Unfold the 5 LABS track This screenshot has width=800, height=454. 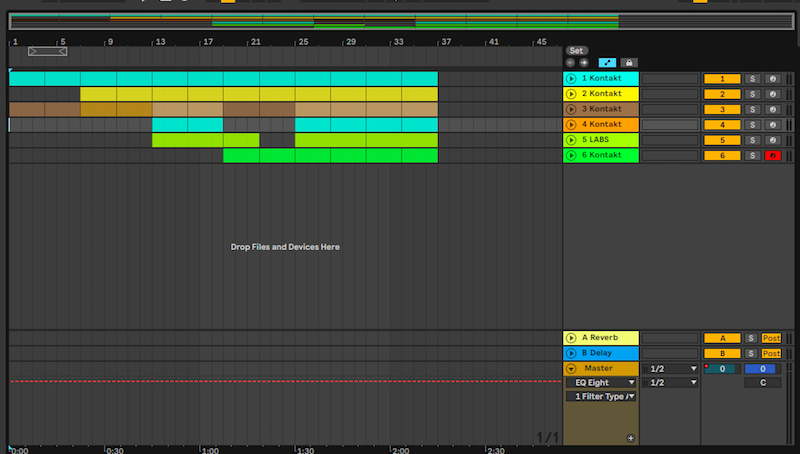571,140
